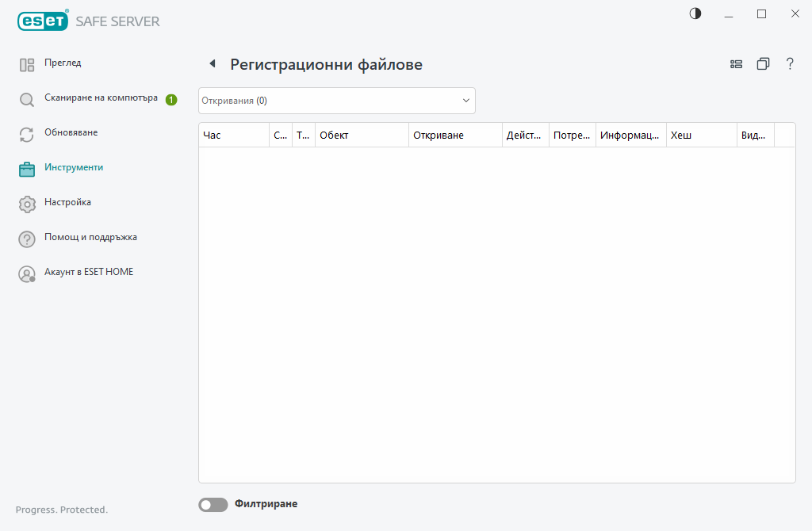Select Акаунт в ESET HOME menu item
This screenshot has height=531, width=812.
click(x=89, y=272)
